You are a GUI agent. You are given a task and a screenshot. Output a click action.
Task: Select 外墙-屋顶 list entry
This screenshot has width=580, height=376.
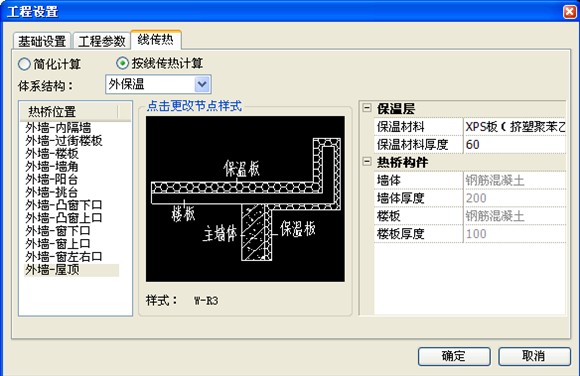(x=52, y=269)
